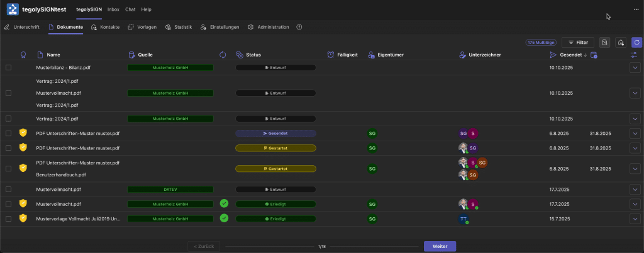Image resolution: width=644 pixels, height=253 pixels.
Task: Click the shield badge on Benutzerhandbuch.pdf row
Action: click(x=23, y=168)
